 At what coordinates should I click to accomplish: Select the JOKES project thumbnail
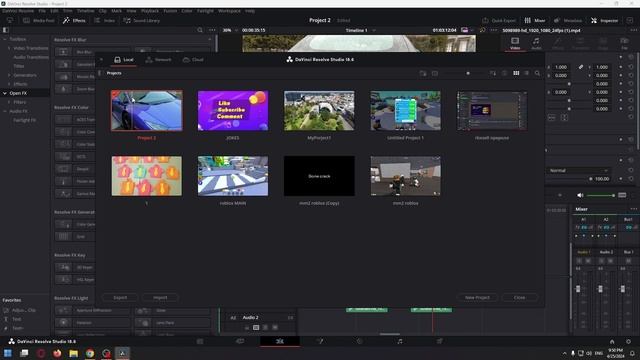233,111
